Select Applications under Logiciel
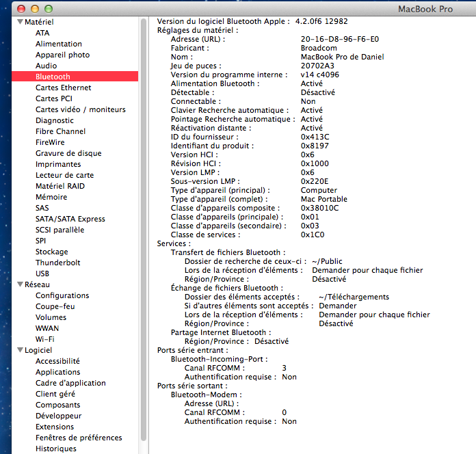 (57, 372)
